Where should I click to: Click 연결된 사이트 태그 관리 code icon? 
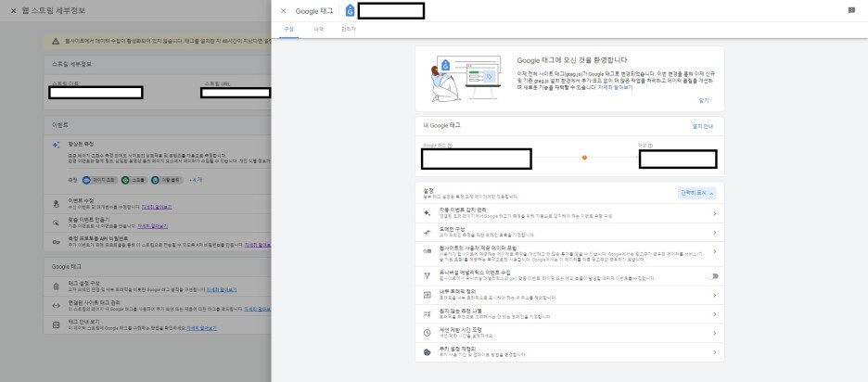pyautogui.click(x=56, y=306)
